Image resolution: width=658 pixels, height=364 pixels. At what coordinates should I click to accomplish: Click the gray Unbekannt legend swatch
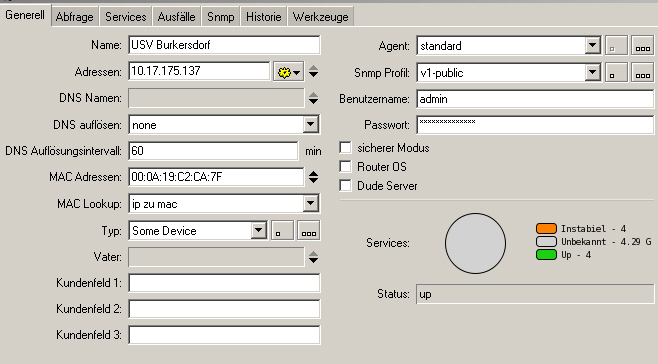pos(546,241)
